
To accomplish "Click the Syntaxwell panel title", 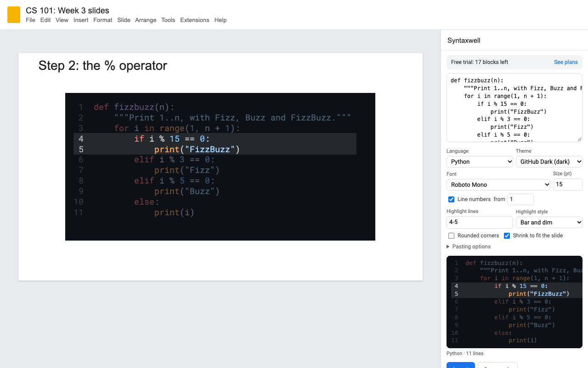I will pos(464,40).
